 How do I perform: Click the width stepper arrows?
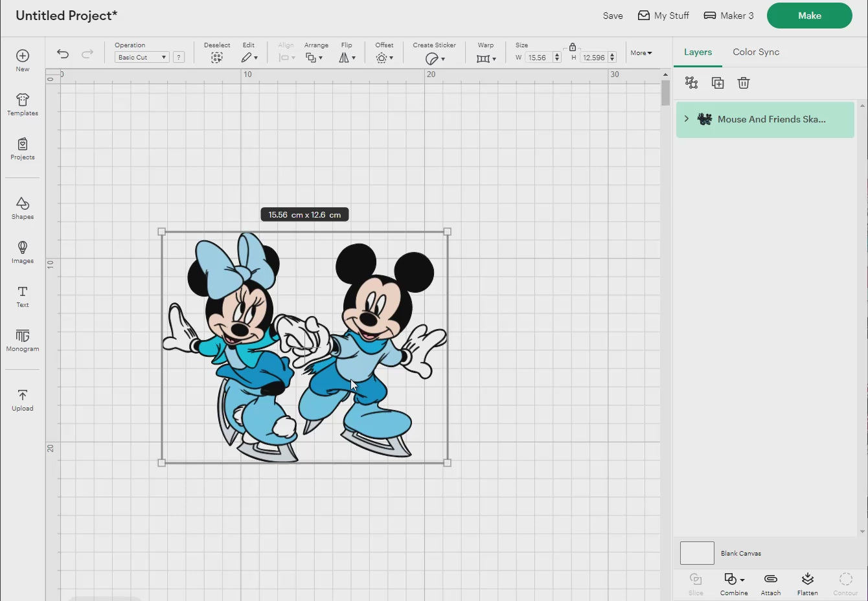[557, 58]
